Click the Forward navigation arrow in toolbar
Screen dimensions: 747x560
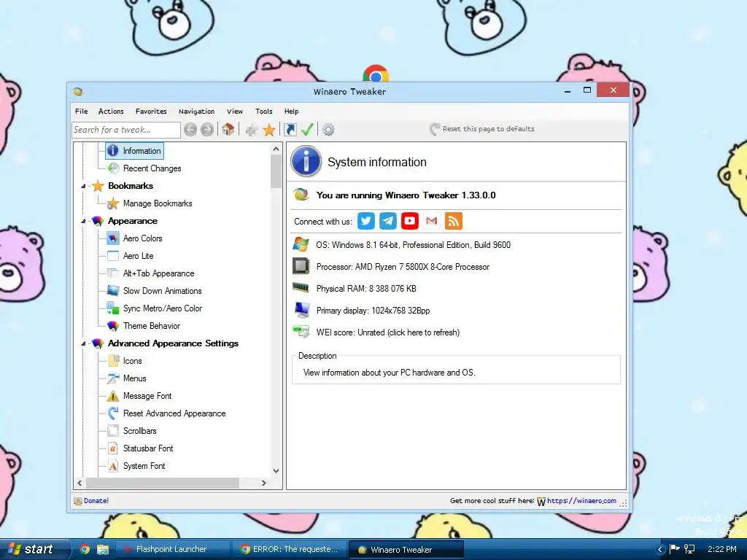[x=206, y=130]
